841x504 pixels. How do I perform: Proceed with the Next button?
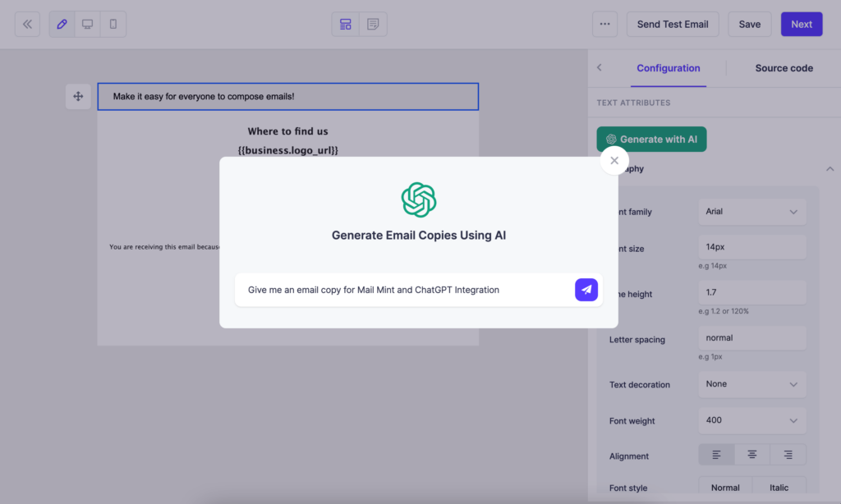pos(802,24)
